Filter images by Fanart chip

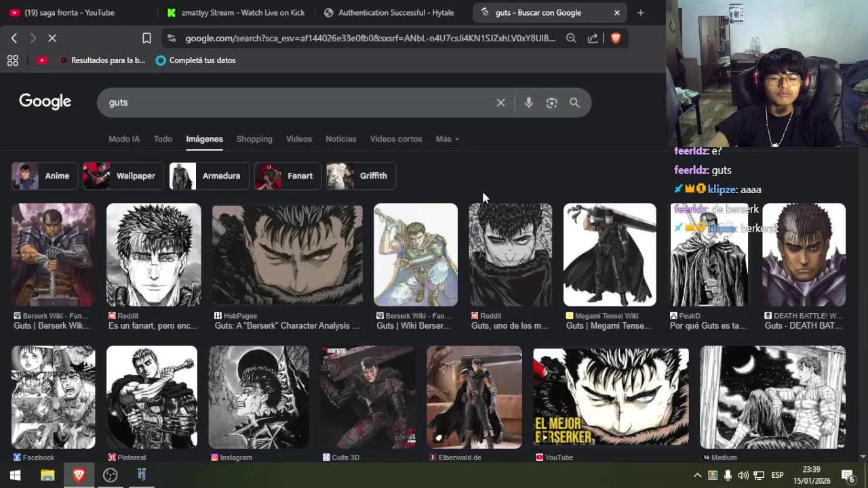[x=288, y=176]
